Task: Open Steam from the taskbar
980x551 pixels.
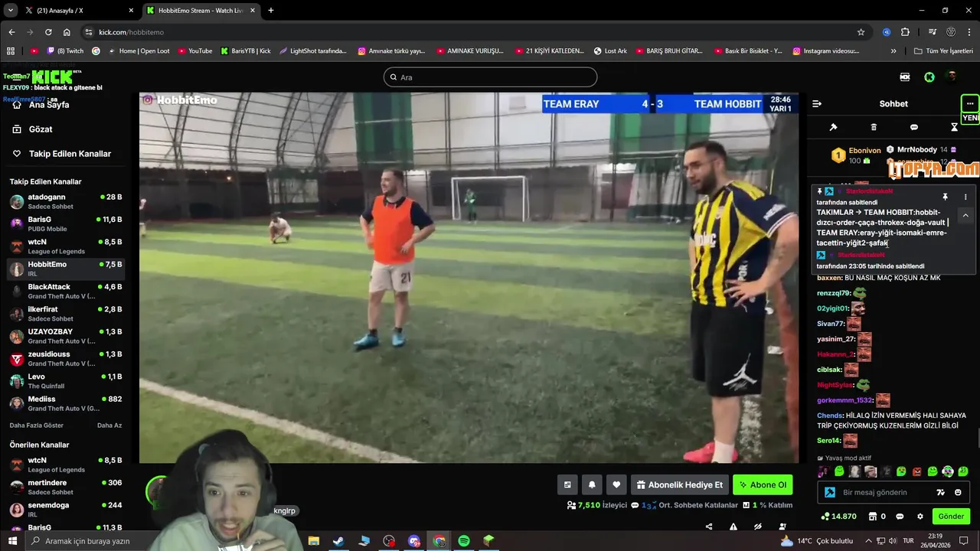Action: point(338,541)
